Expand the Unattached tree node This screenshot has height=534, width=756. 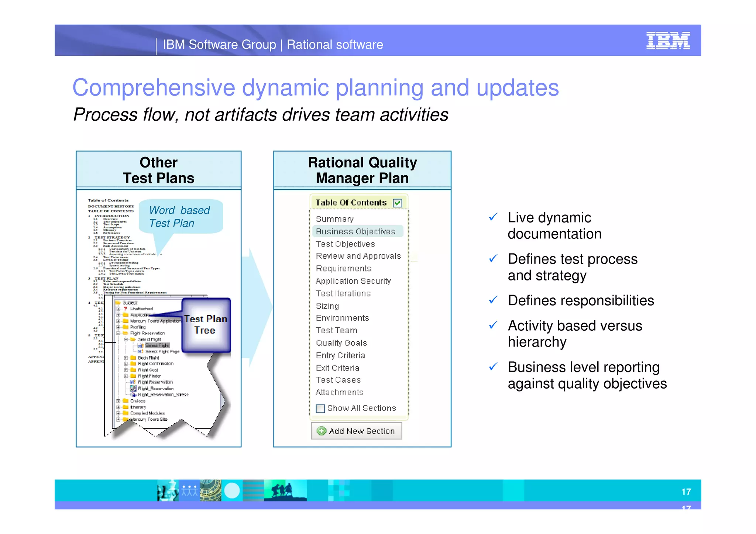pyautogui.click(x=118, y=309)
